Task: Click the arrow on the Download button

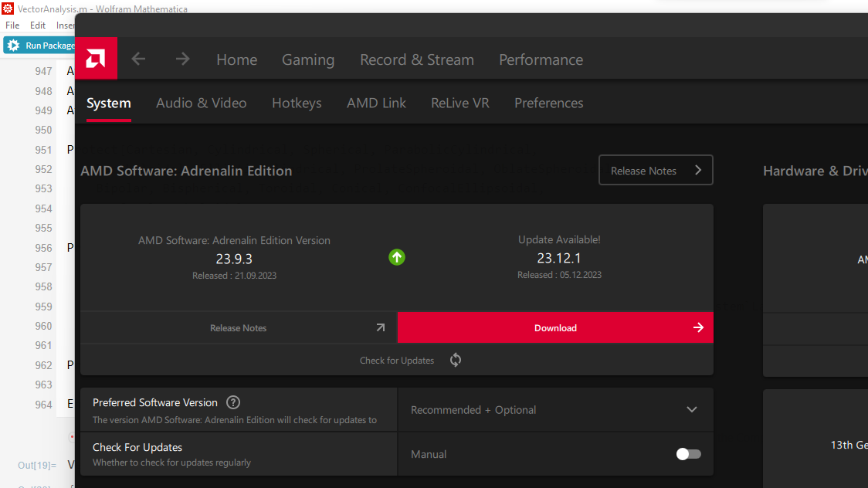Action: coord(698,327)
